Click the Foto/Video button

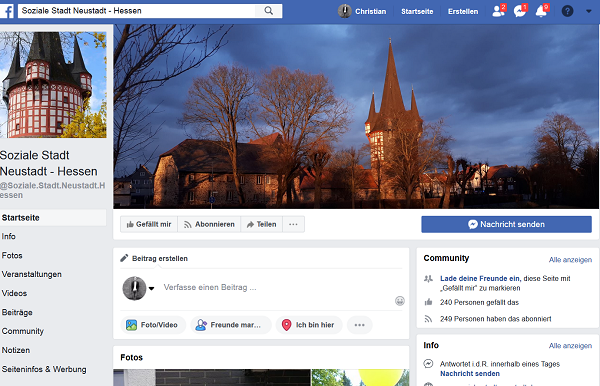[153, 325]
